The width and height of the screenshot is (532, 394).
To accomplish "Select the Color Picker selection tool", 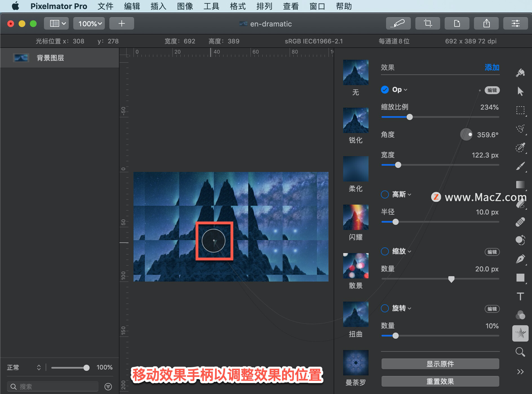I will (520, 147).
